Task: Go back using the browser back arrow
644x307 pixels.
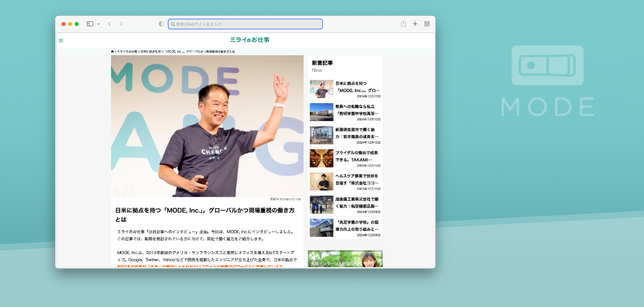Action: click(x=109, y=24)
